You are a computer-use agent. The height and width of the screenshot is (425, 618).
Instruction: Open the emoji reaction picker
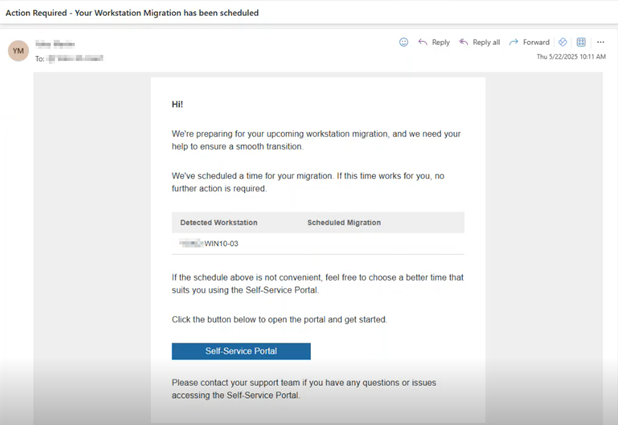coord(404,42)
